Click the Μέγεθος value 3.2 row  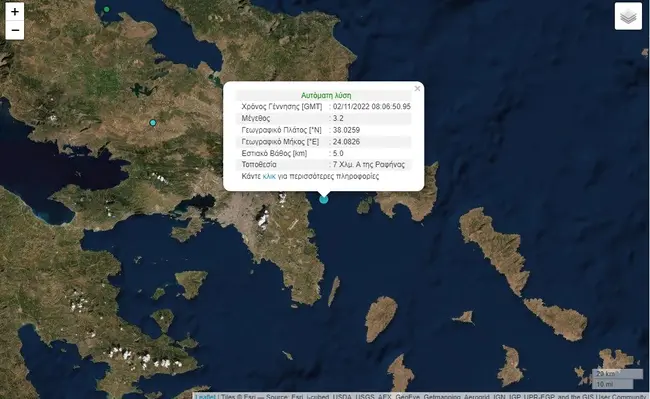pos(324,118)
